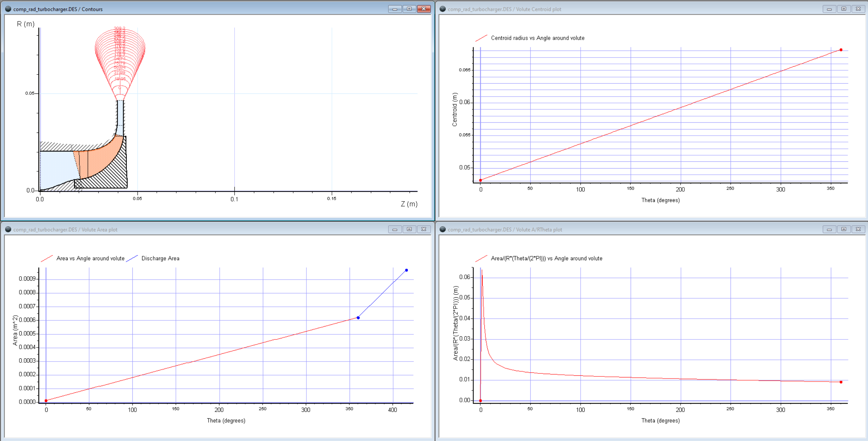Click the Volute A/RTheta plot window icon

pyautogui.click(x=443, y=229)
